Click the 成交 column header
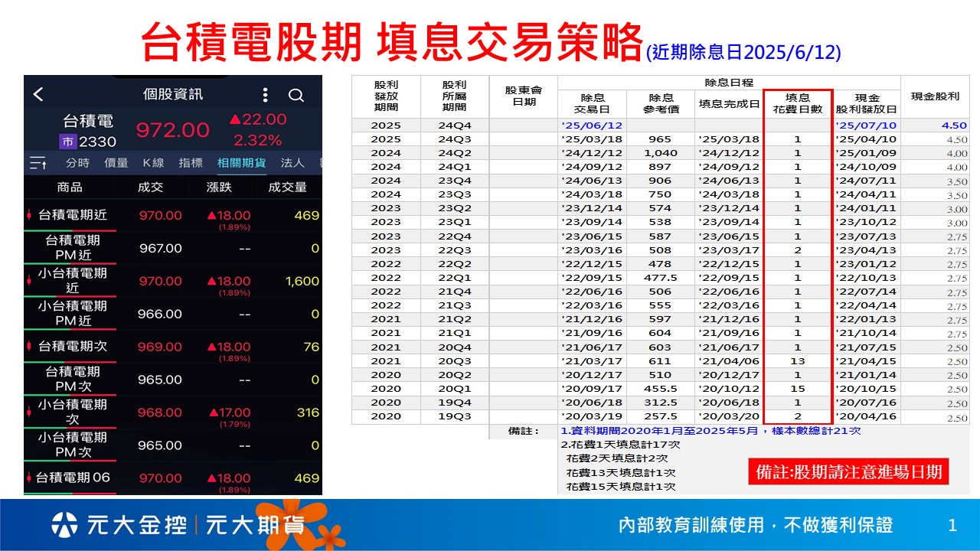 [x=150, y=187]
